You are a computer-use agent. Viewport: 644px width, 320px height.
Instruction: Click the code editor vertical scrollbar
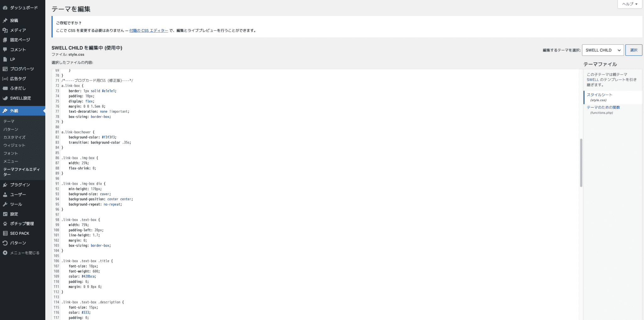[581, 163]
